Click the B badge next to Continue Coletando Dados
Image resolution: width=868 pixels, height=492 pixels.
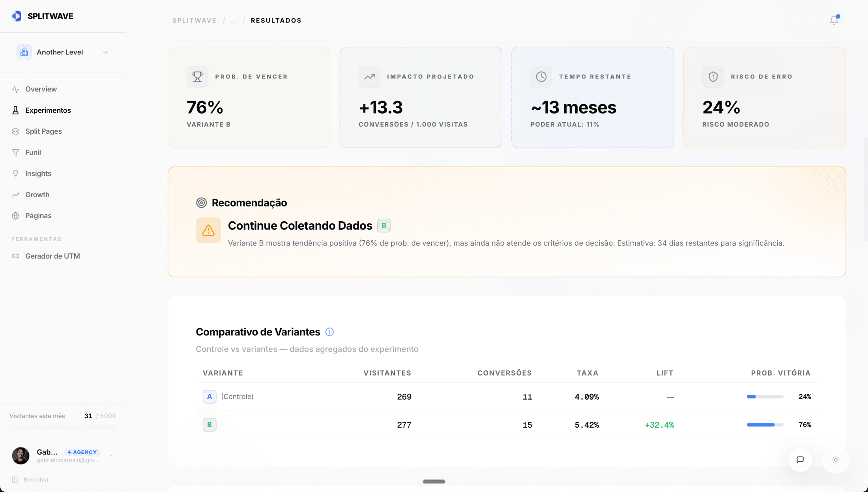(384, 226)
